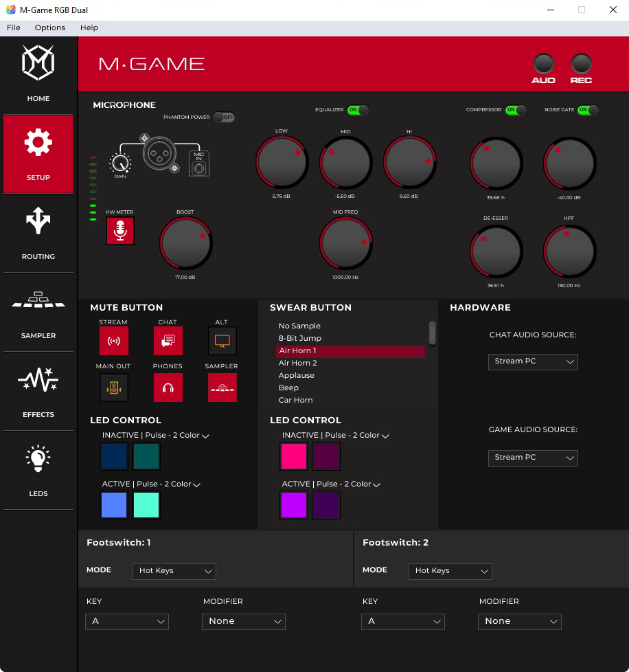Click the Mic In jack icon
Screen dimensions: 629x672
tap(198, 163)
